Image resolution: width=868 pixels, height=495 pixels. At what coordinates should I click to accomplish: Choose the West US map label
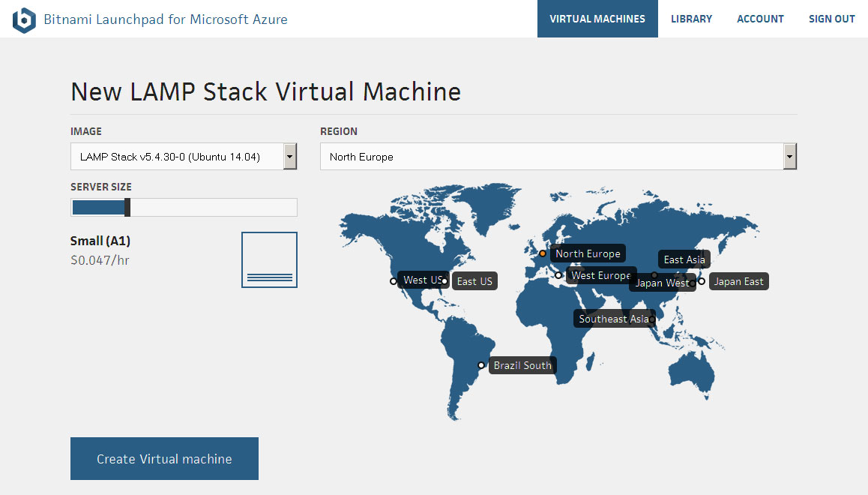pyautogui.click(x=422, y=280)
